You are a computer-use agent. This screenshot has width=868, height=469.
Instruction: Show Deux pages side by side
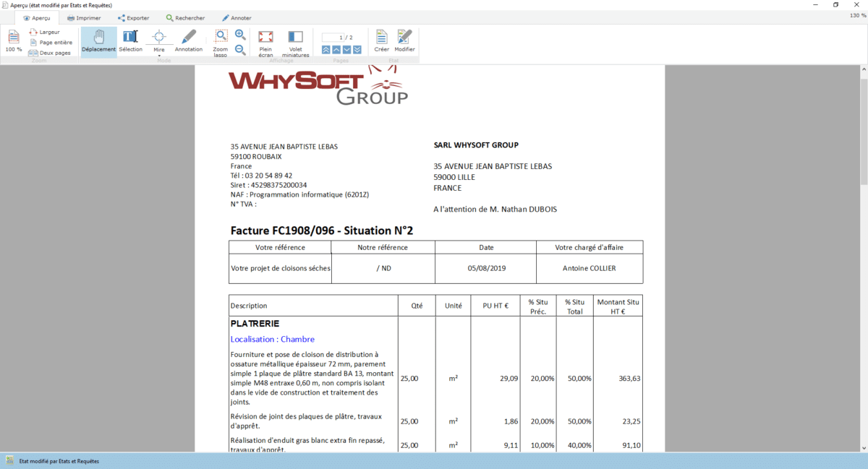point(50,53)
